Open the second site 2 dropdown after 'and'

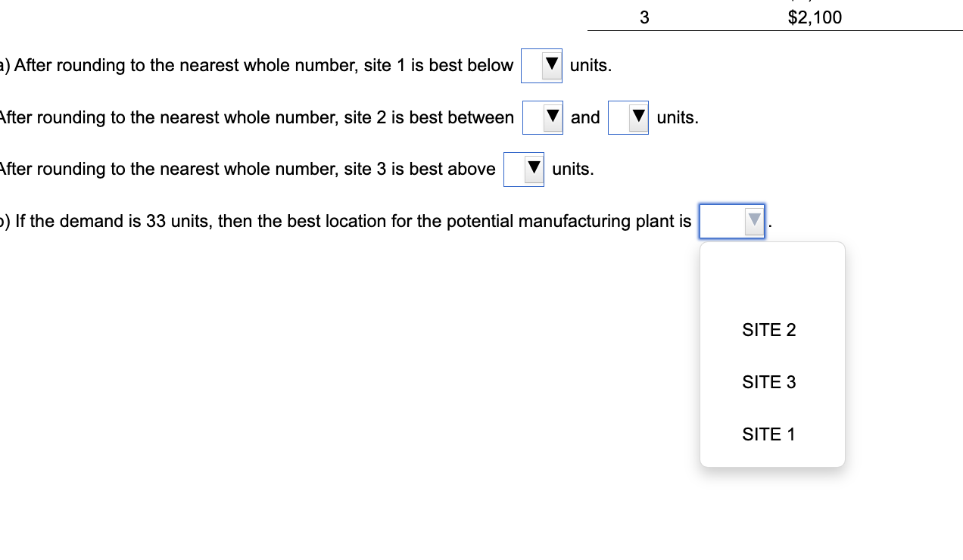[628, 117]
